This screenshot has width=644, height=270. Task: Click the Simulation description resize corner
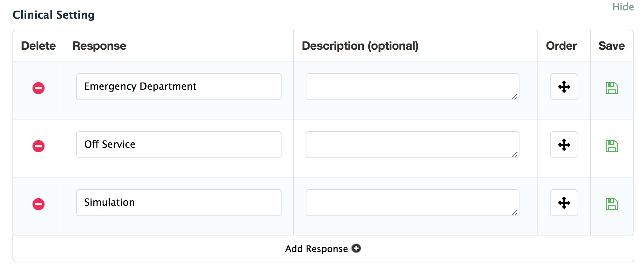[515, 213]
